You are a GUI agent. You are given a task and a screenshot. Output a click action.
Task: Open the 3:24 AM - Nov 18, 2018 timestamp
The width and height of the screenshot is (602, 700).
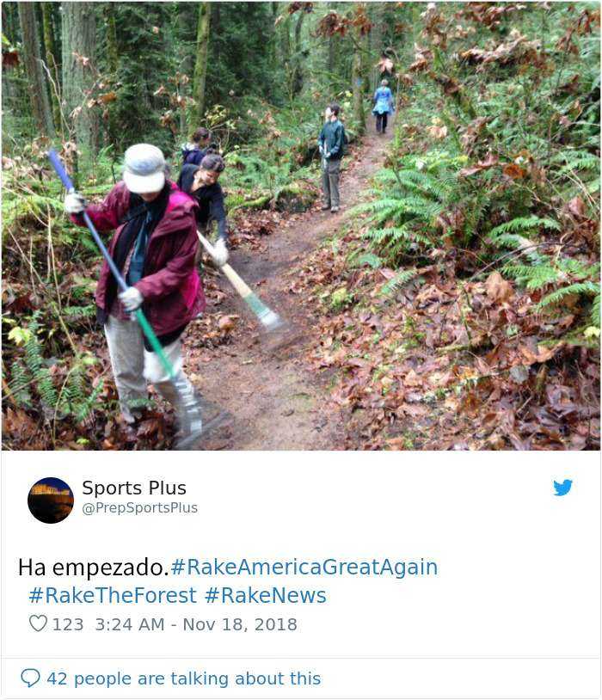[196, 624]
